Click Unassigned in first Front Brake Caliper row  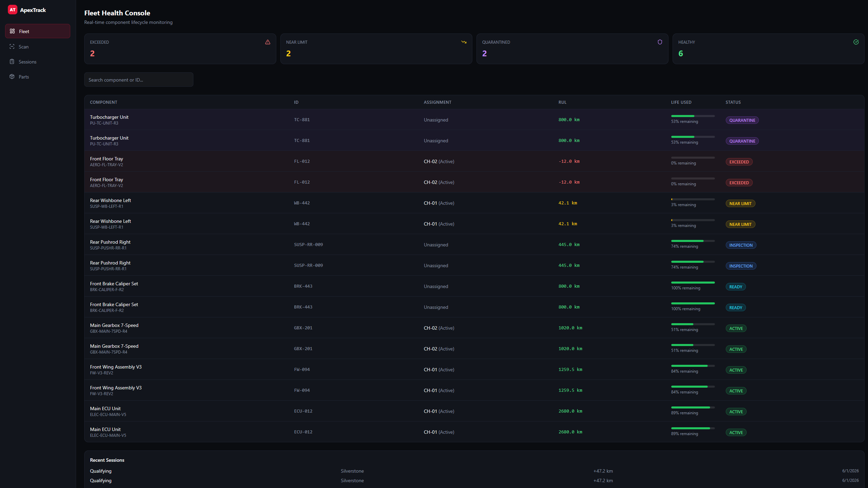[x=436, y=286]
